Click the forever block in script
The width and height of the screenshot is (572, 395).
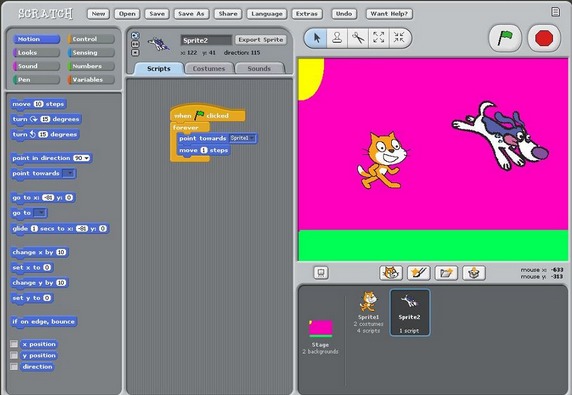pos(186,128)
